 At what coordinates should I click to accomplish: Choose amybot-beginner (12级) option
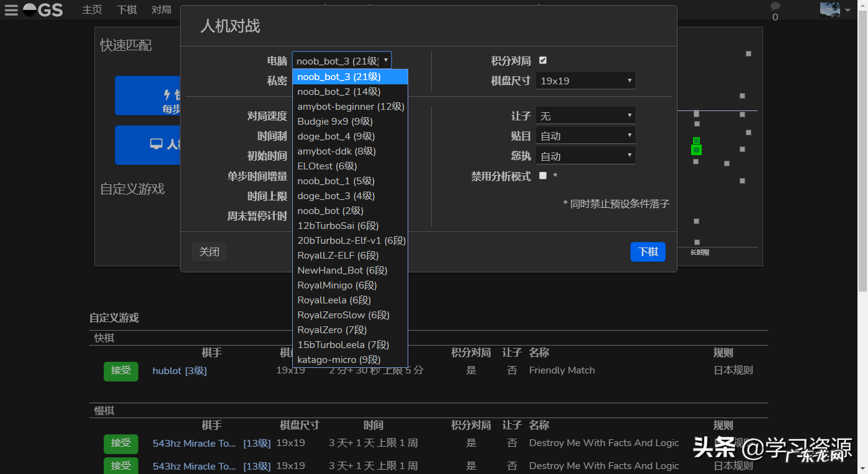(351, 107)
